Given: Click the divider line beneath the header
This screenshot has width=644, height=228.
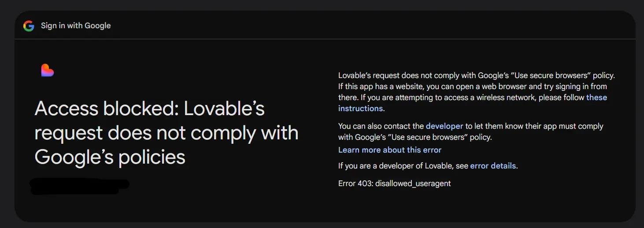Looking at the screenshot, I should click(325, 39).
